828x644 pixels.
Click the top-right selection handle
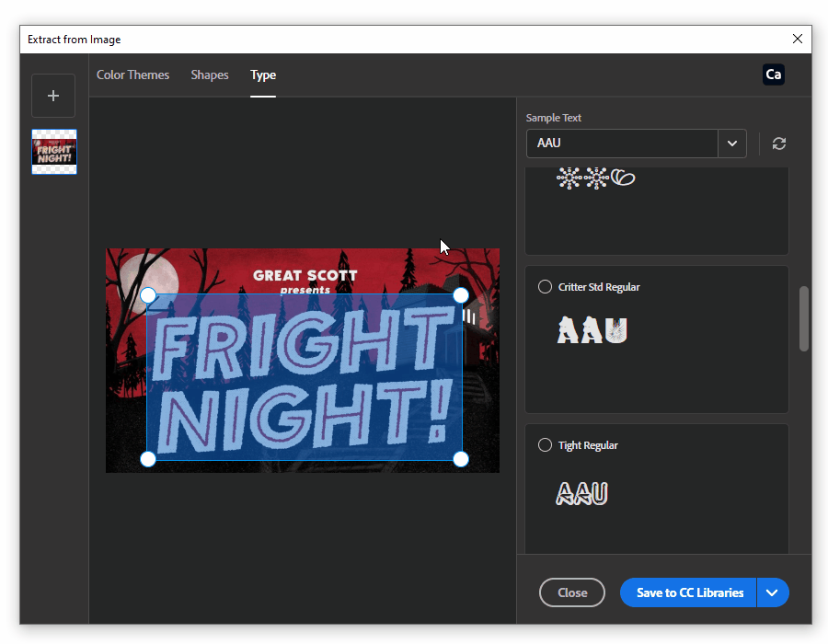pyautogui.click(x=461, y=295)
